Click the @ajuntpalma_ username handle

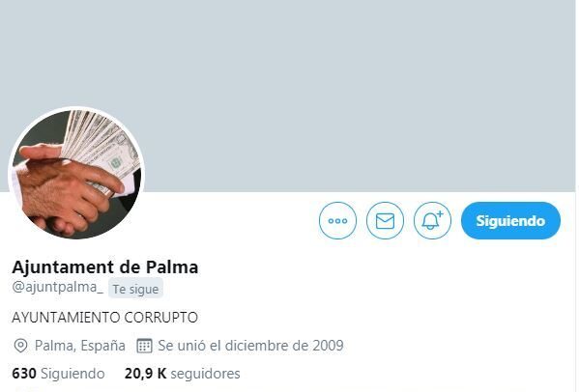pos(58,288)
